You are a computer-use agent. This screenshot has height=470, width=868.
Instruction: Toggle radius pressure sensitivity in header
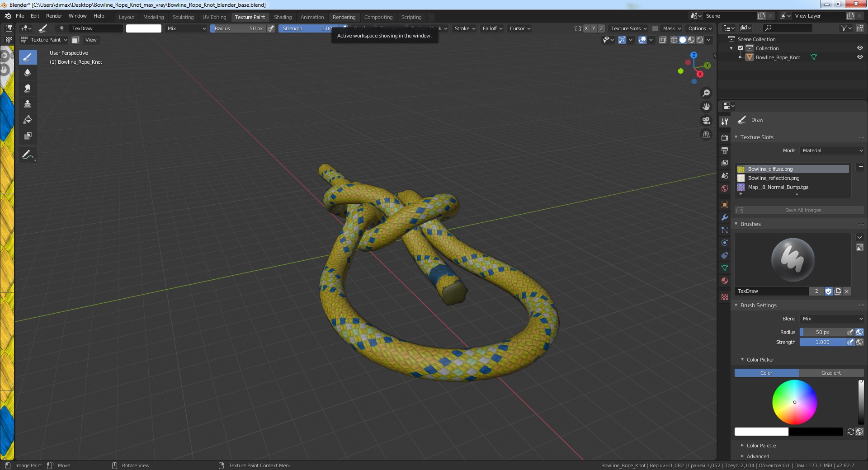pyautogui.click(x=271, y=28)
